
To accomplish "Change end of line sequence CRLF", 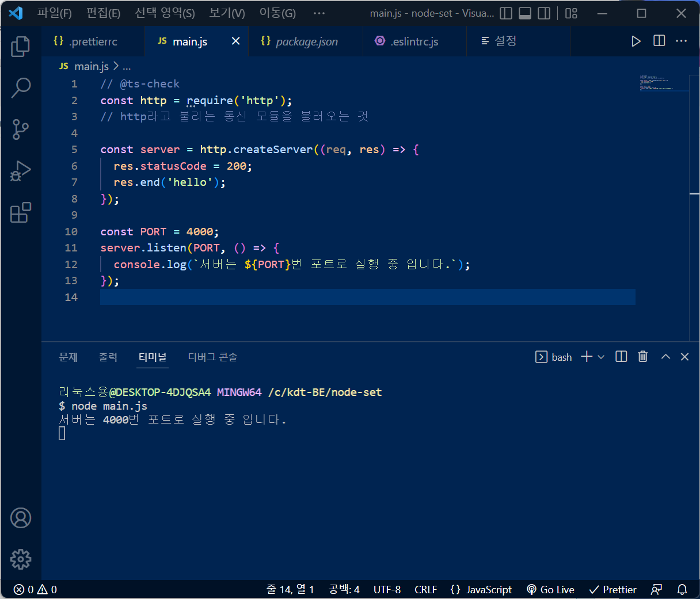I will (x=425, y=589).
